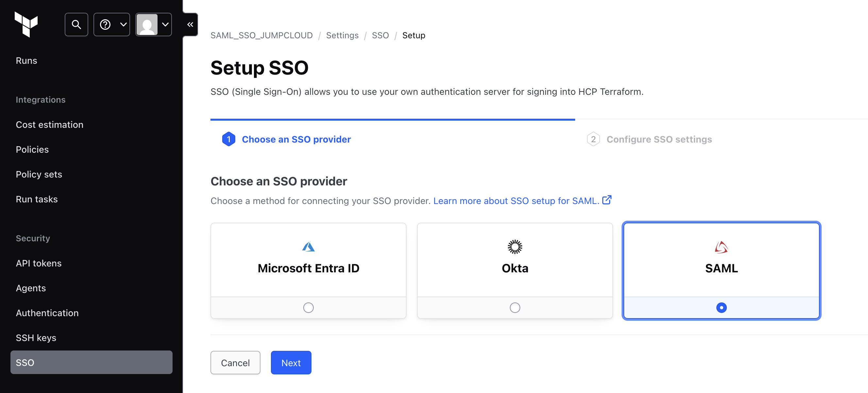
Task: Click the SAML red logo
Action: pyautogui.click(x=721, y=247)
